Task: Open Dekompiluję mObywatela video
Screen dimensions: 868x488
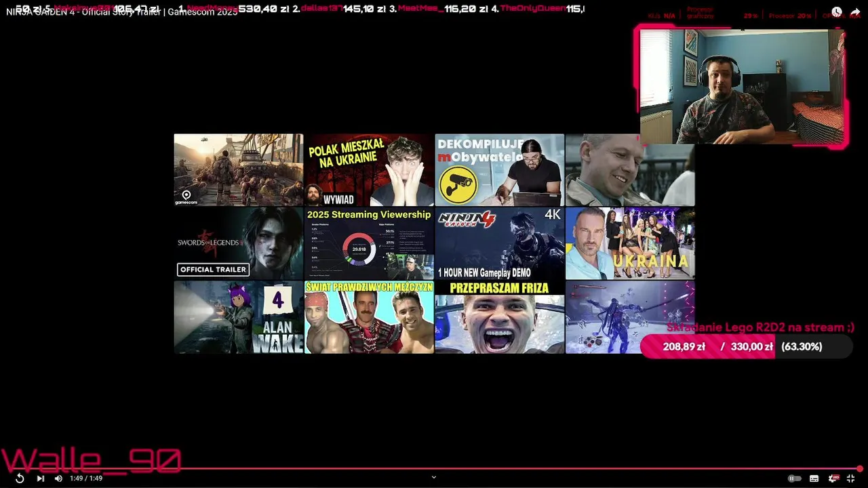Action: coord(499,169)
